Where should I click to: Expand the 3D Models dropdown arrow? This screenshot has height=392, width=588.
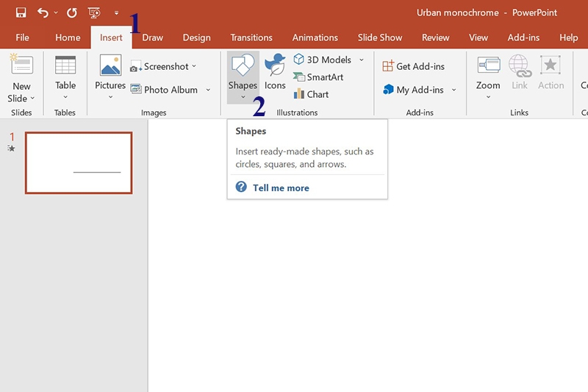click(362, 60)
